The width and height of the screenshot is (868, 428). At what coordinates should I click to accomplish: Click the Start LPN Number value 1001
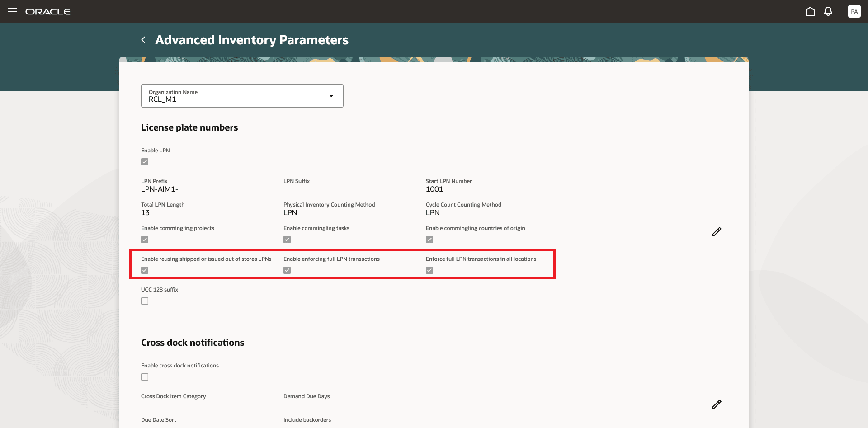[x=434, y=189]
